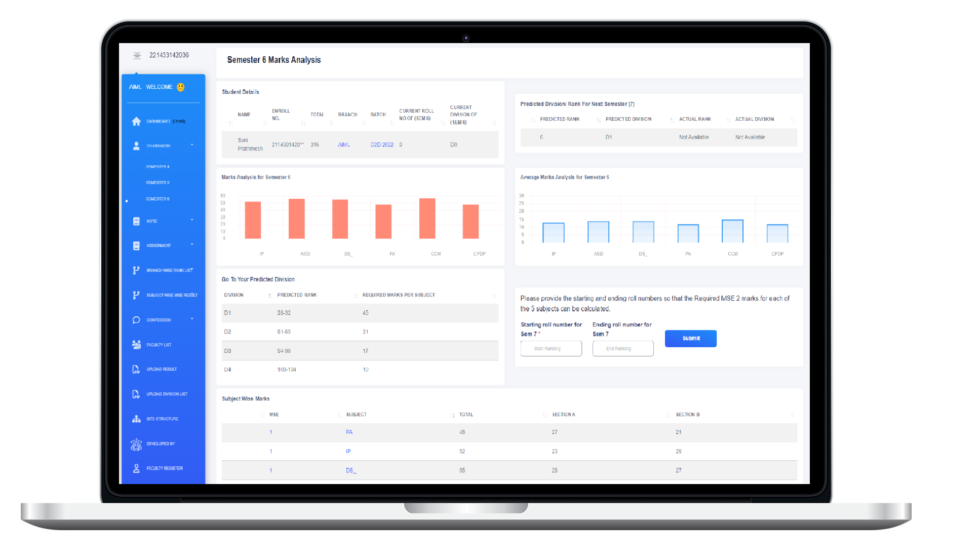Collapse the 211430142051 student menu
The height and width of the screenshot is (554, 980).
pyautogui.click(x=191, y=145)
